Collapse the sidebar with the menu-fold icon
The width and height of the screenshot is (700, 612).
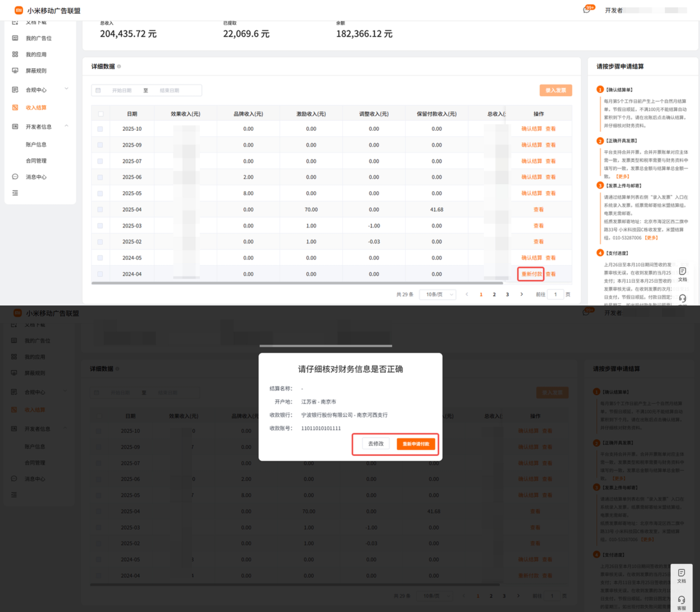15,193
